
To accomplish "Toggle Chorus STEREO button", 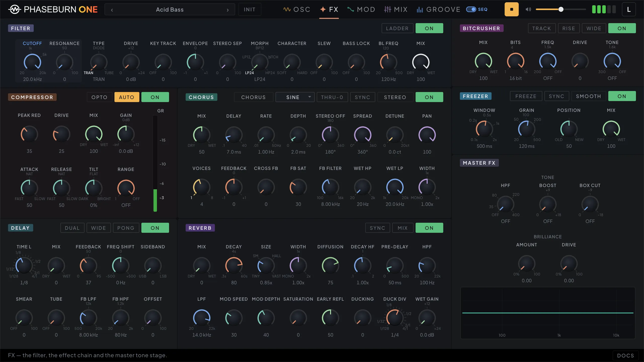I will tap(395, 97).
